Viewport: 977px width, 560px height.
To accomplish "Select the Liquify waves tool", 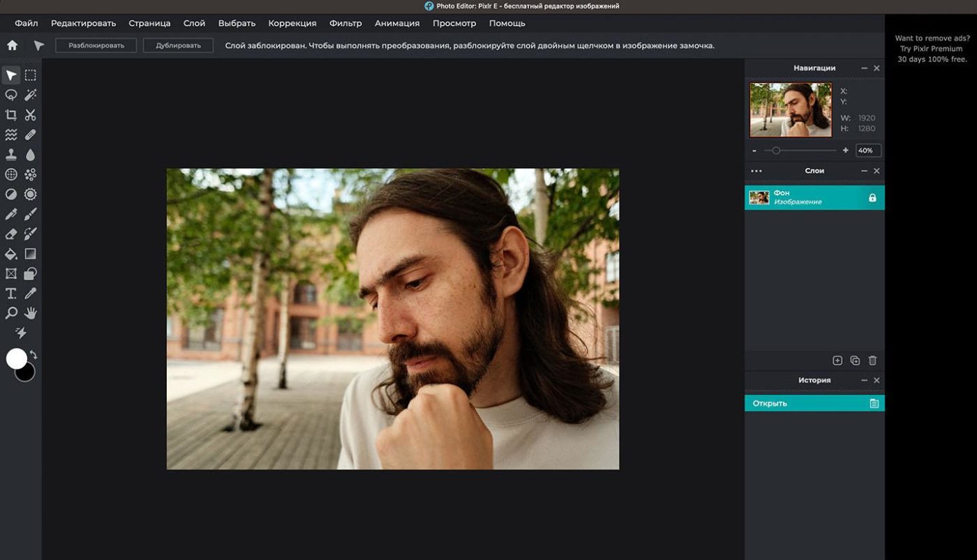I will click(x=11, y=135).
